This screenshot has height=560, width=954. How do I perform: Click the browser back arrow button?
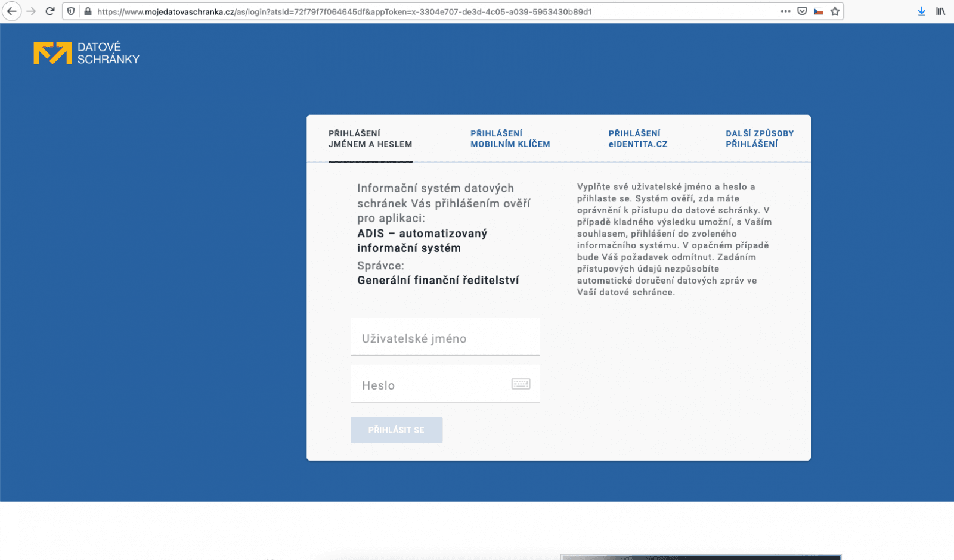11,11
